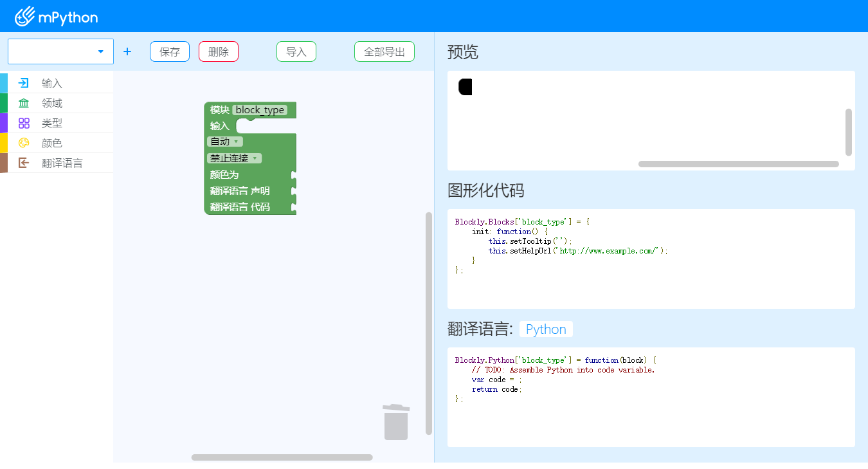Click the 保存 button
The height and width of the screenshot is (469, 868).
point(170,51)
